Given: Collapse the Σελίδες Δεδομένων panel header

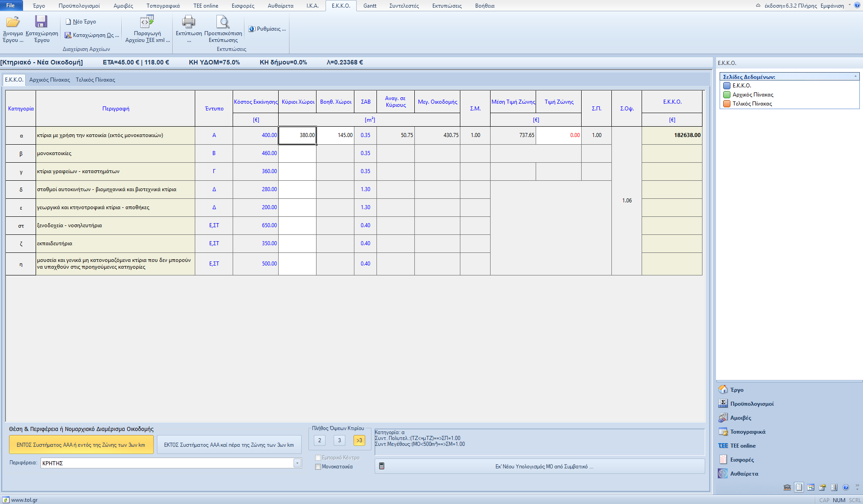Looking at the screenshot, I should 855,77.
